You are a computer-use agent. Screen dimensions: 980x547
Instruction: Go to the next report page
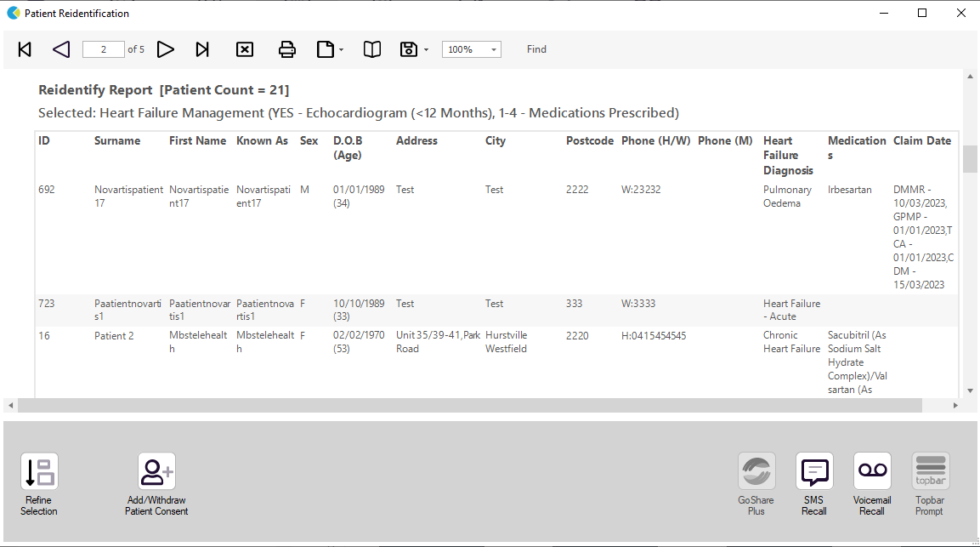click(x=165, y=49)
